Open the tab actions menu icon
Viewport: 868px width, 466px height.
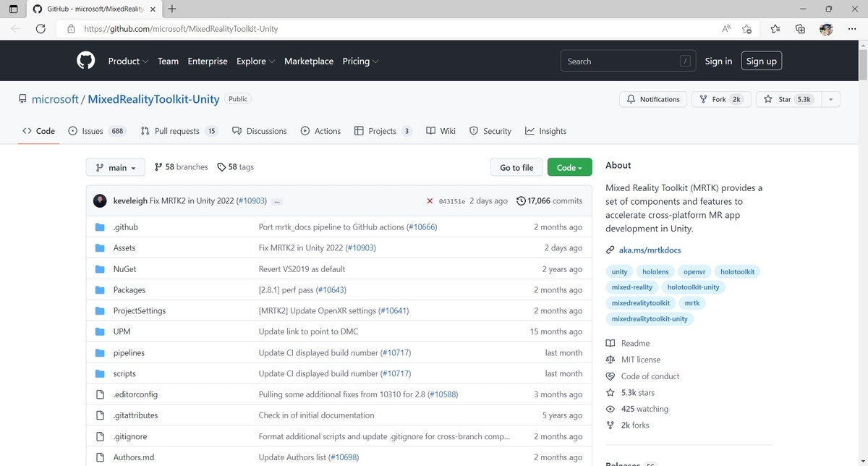14,9
